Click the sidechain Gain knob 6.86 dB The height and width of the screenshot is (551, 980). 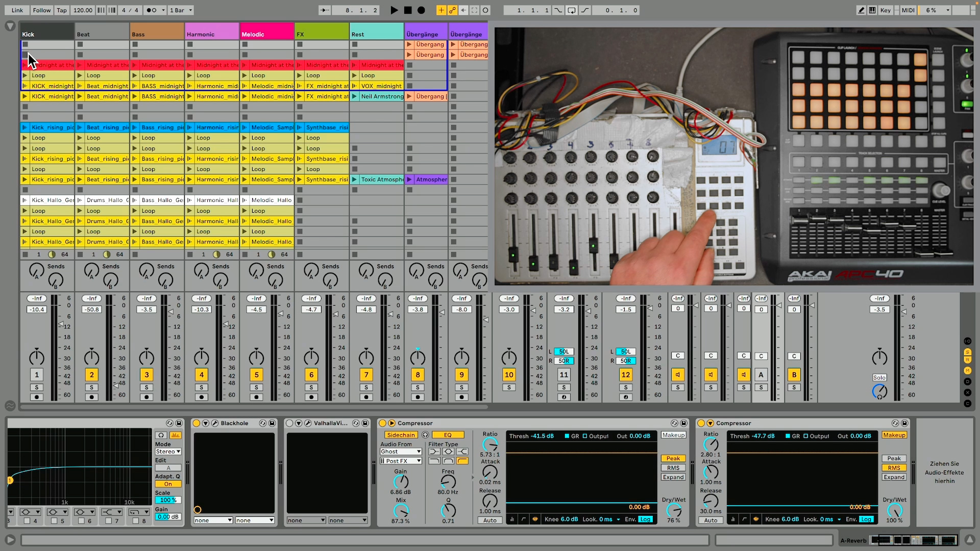401,481
